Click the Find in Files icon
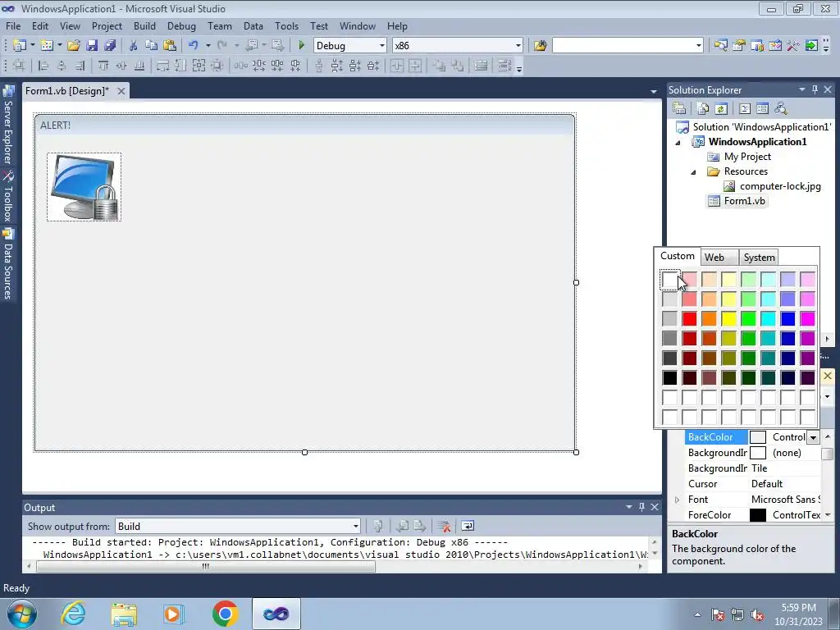This screenshot has width=840, height=630. coord(540,46)
